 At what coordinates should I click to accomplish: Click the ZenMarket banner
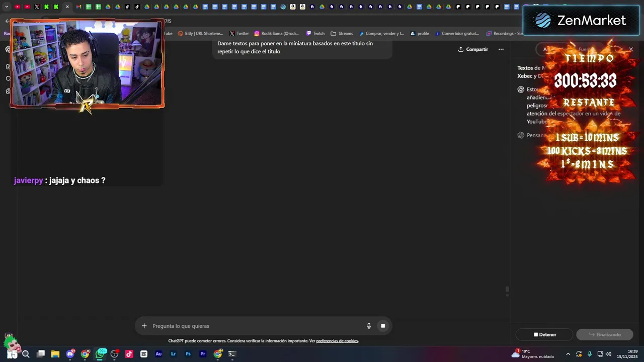(x=582, y=21)
